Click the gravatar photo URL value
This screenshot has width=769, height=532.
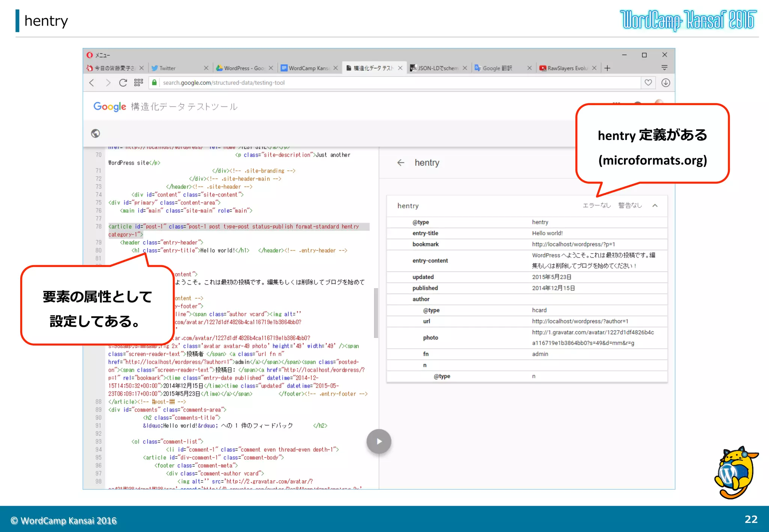[593, 338]
